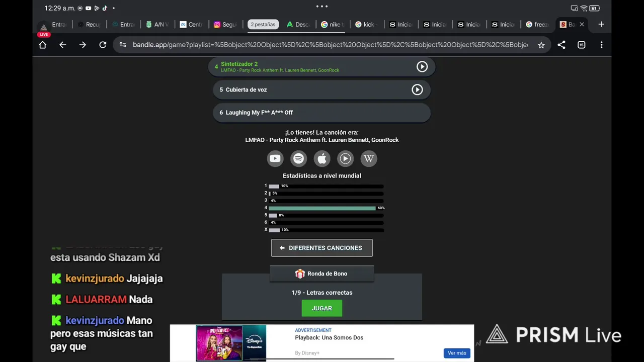The height and width of the screenshot is (362, 644).
Task: Click the ADVERTISEMENT label
Action: (313, 330)
